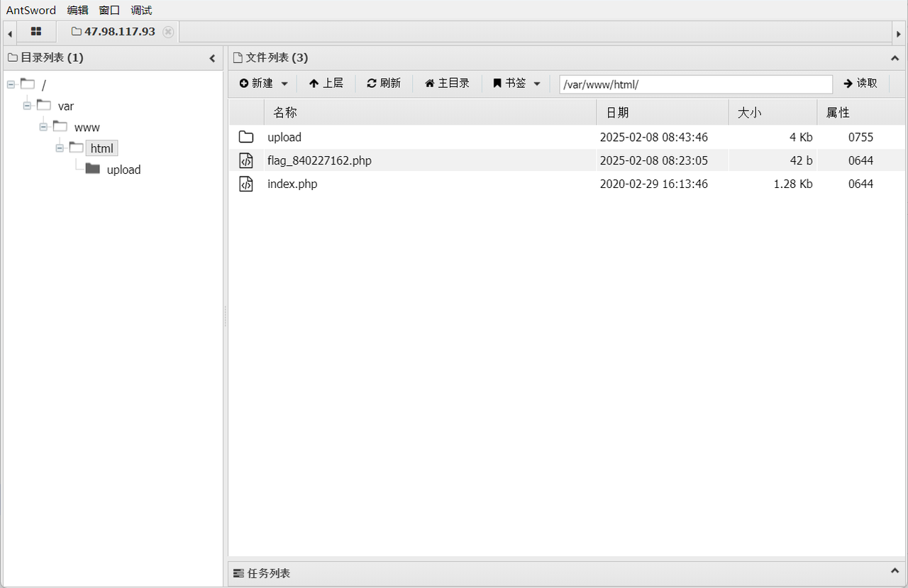Screen dimensions: 908x588
Task: Click the path input field
Action: (695, 84)
